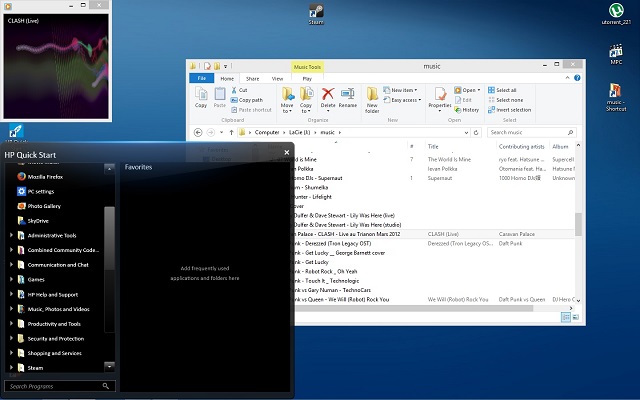Refresh the music folder address bar

click(x=476, y=132)
